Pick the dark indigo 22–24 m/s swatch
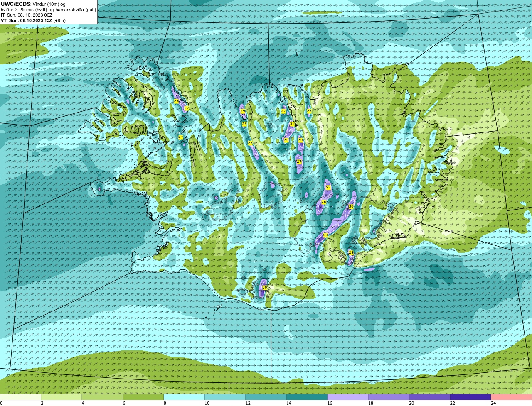532x406 pixels. pyautogui.click(x=470, y=397)
